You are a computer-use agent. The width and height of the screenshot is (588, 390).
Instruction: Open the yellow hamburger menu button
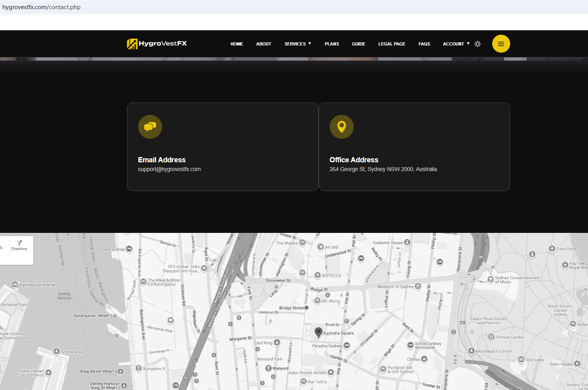(x=501, y=44)
